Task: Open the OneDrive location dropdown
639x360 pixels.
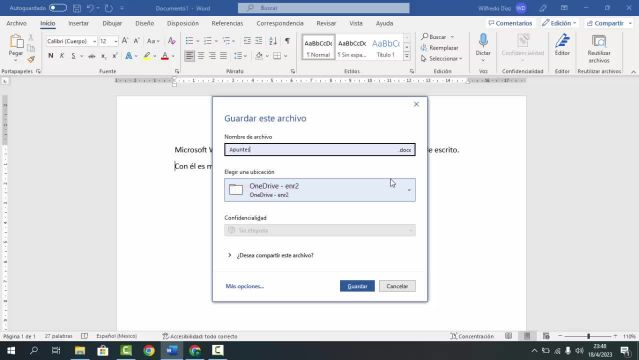Action: coord(320,190)
